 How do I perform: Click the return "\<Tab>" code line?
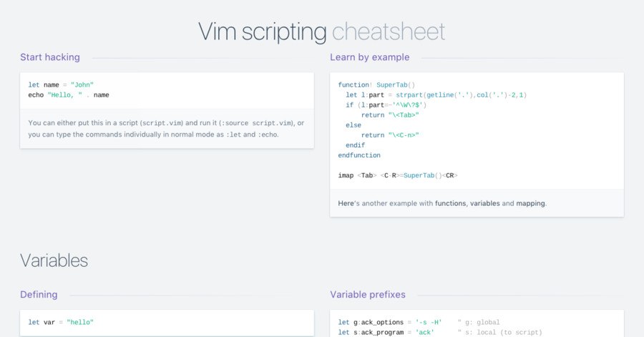390,115
